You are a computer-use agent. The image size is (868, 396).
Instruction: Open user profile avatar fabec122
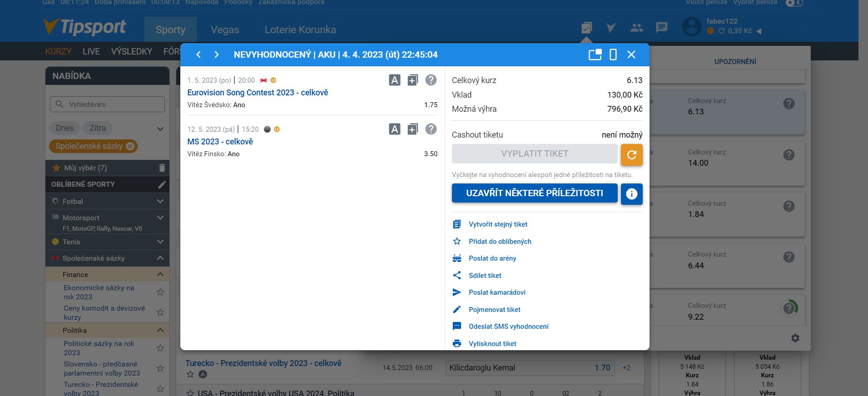click(692, 27)
